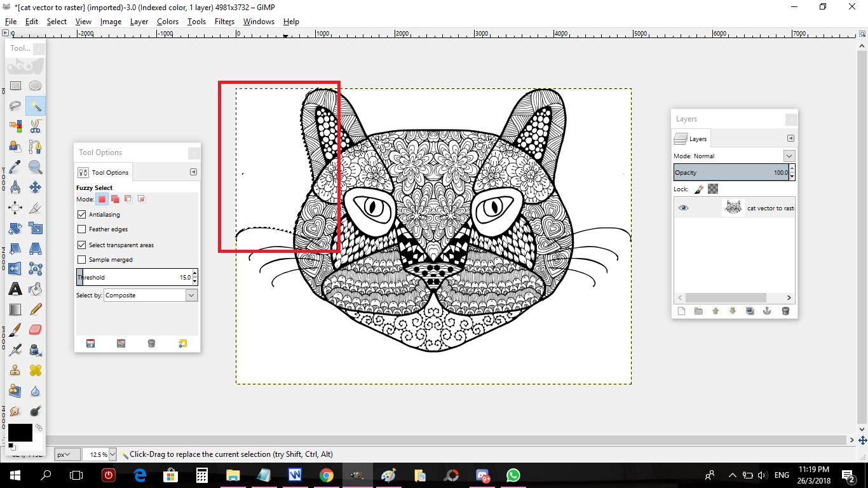868x488 pixels.
Task: Select the Eraser tool
Action: click(36, 330)
